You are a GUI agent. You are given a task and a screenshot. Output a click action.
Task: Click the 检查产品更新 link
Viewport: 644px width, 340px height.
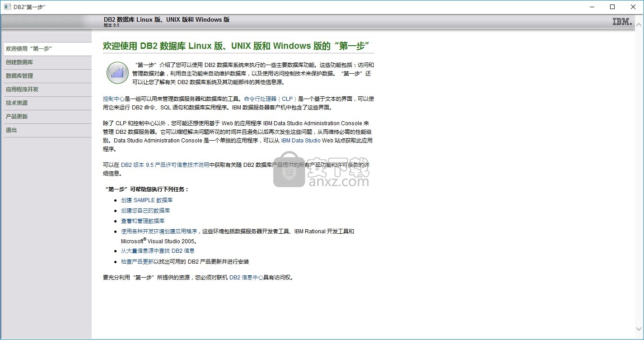(x=137, y=262)
